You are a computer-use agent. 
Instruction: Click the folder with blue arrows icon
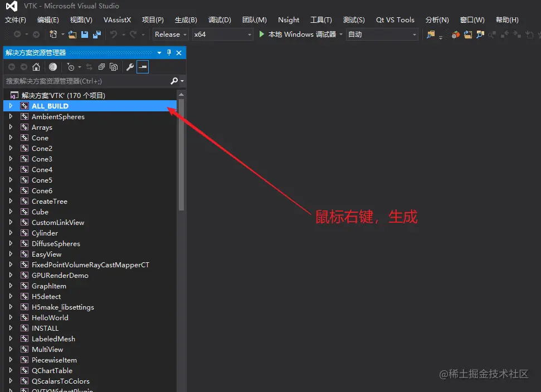(x=468, y=34)
